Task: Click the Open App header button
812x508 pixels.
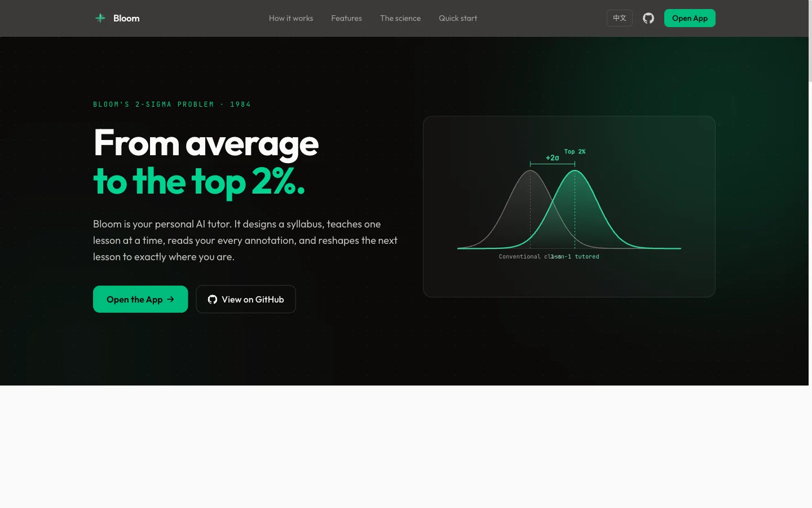Action: click(690, 18)
